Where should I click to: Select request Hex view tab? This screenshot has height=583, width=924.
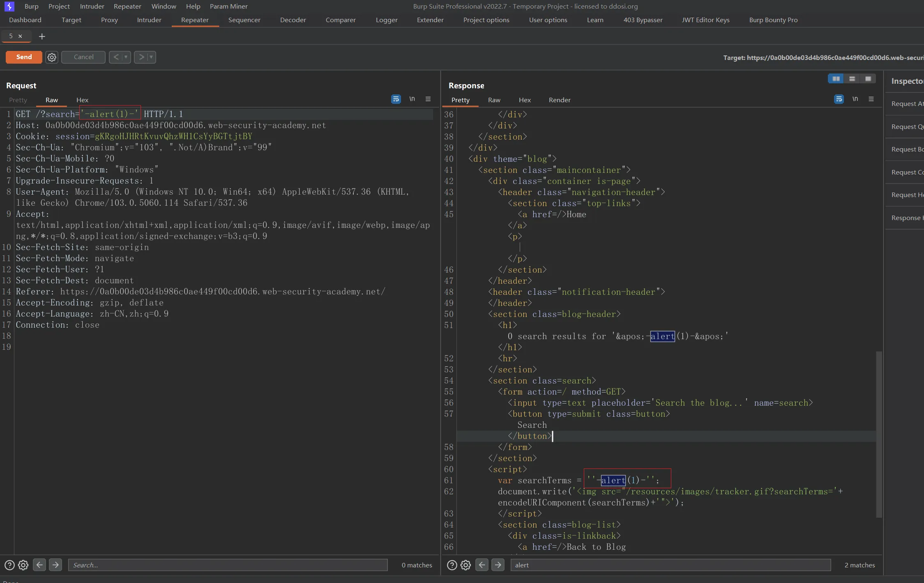82,100
